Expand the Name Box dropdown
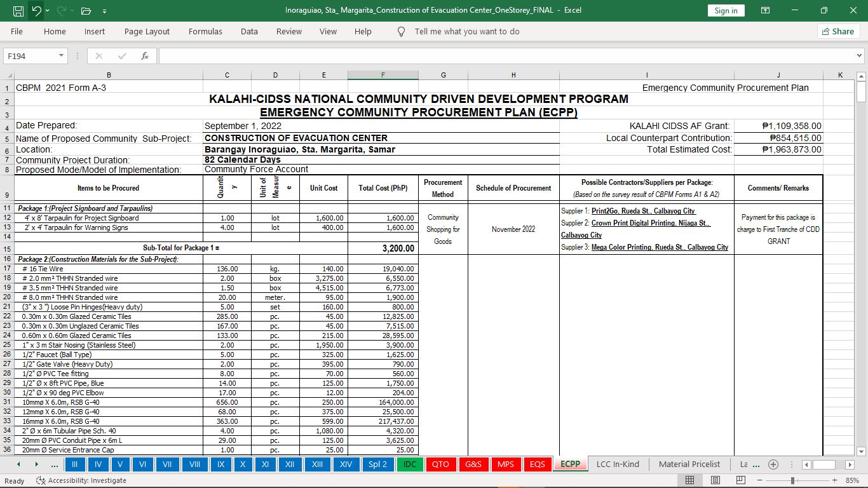868x488 pixels. click(x=62, y=56)
